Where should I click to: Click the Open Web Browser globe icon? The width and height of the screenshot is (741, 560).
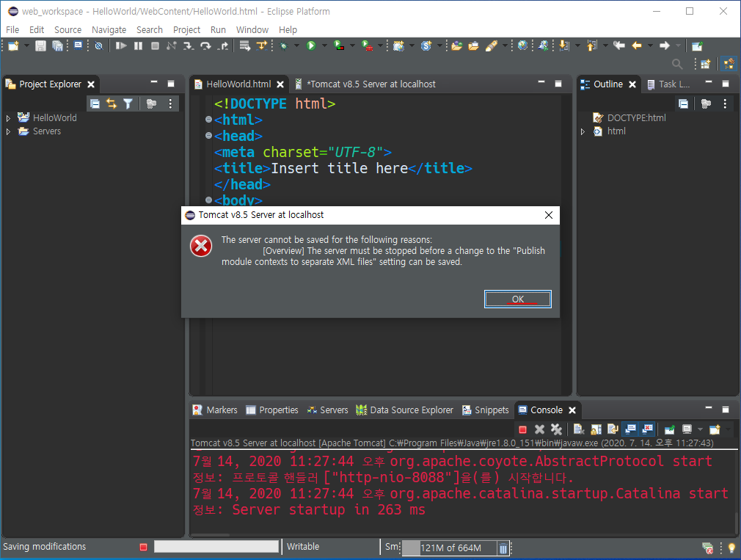click(x=522, y=46)
